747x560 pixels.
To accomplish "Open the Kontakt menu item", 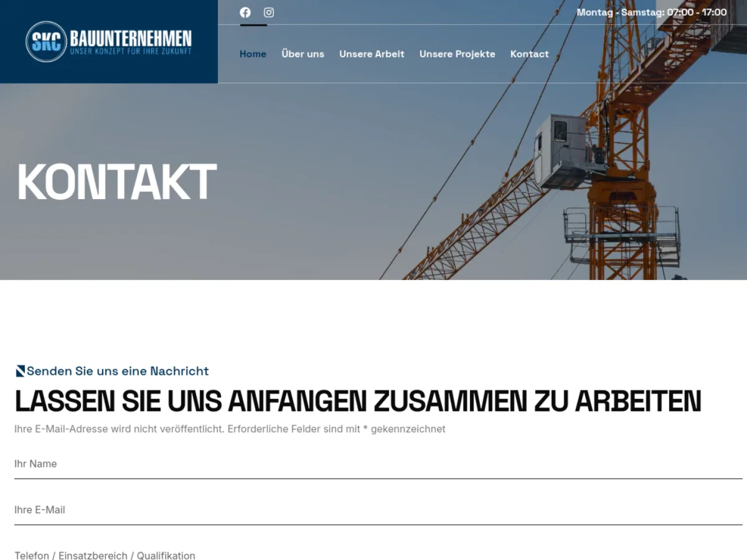I will tap(530, 54).
